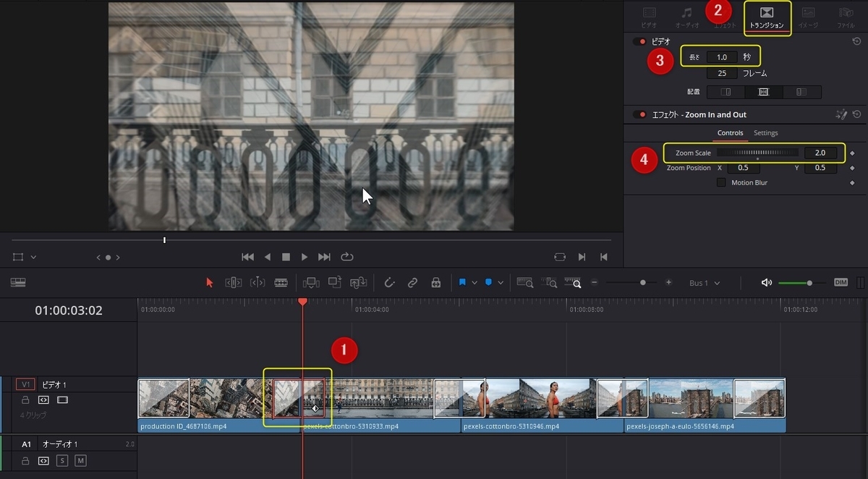Screen dimensions: 868x479
Task: Click the match frame button
Action: coord(560,257)
